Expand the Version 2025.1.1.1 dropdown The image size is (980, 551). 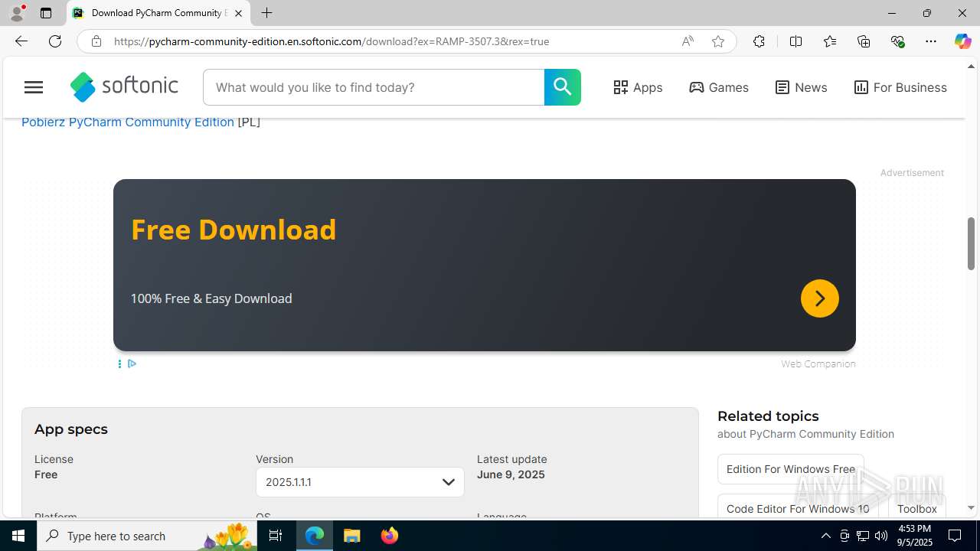coord(360,482)
